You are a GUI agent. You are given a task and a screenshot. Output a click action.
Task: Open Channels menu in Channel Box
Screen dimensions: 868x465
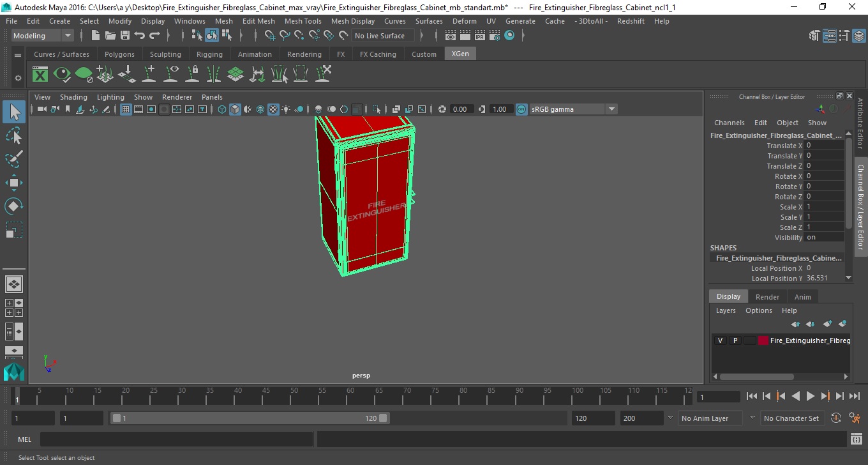pyautogui.click(x=729, y=123)
